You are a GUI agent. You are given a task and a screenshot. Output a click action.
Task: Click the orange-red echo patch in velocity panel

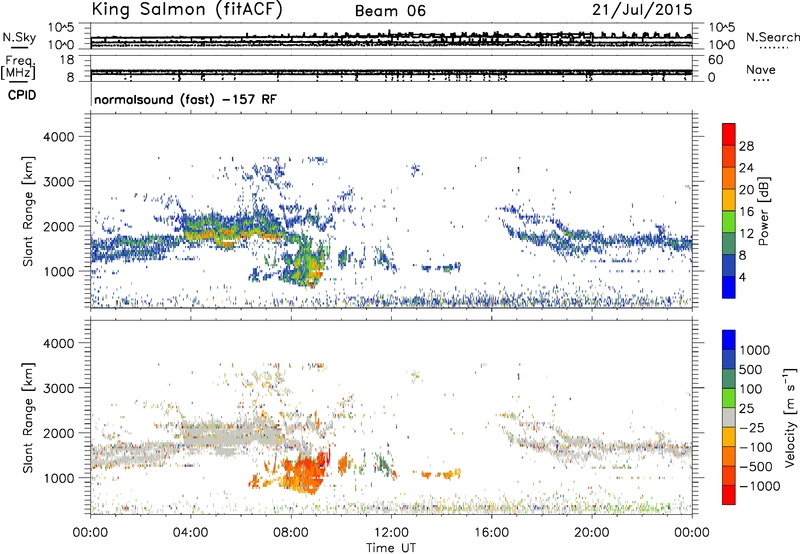coord(304,473)
